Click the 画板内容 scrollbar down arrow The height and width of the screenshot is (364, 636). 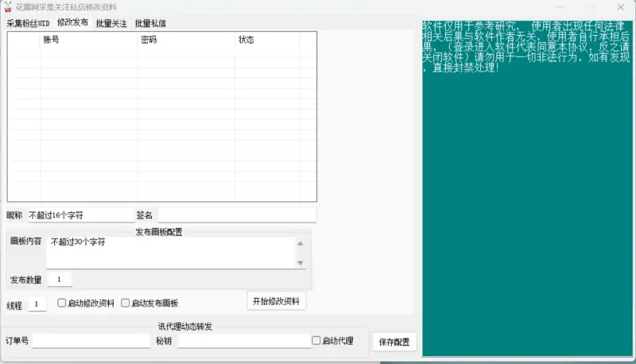301,262
